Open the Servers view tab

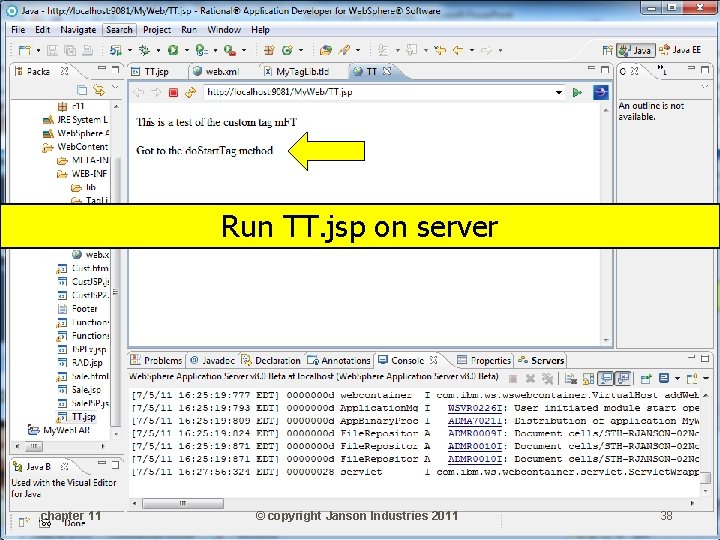[541, 360]
